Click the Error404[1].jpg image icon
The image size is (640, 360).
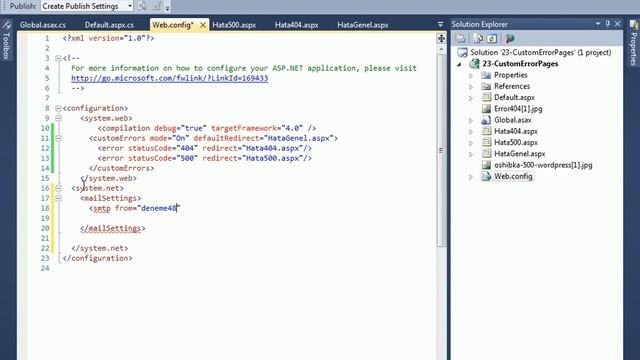pyautogui.click(x=486, y=109)
